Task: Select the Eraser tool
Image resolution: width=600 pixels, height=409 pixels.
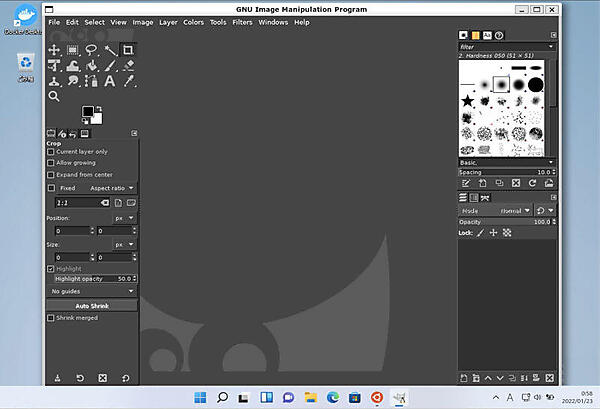Action: pyautogui.click(x=127, y=66)
